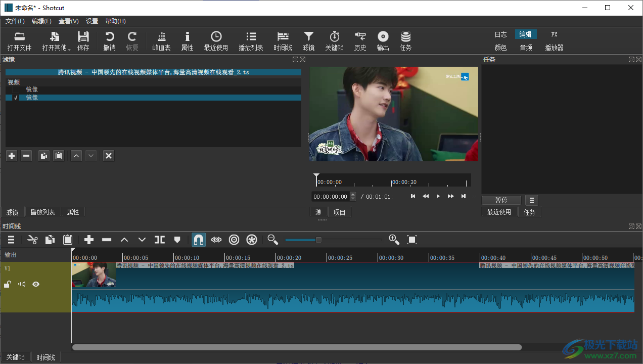The image size is (643, 364).
Task: Click the 暂停 button in 任务 panel
Action: 501,200
